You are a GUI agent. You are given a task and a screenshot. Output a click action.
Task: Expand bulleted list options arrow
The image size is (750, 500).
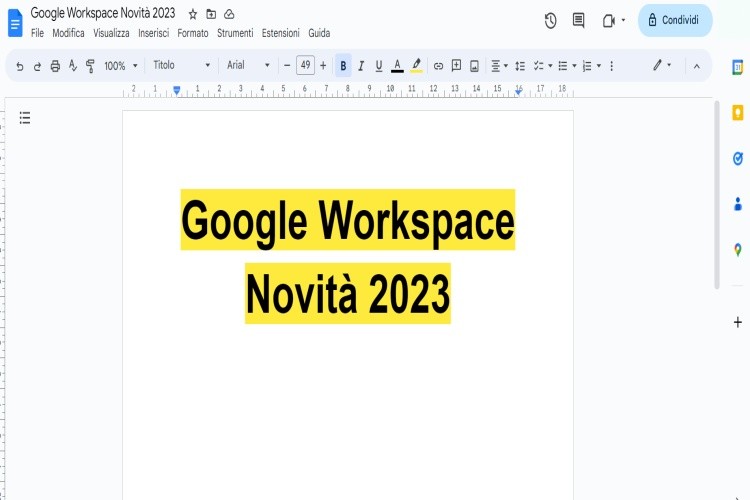(x=574, y=66)
